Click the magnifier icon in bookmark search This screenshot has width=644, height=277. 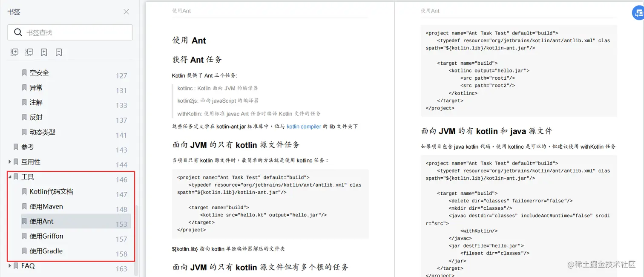18,32
